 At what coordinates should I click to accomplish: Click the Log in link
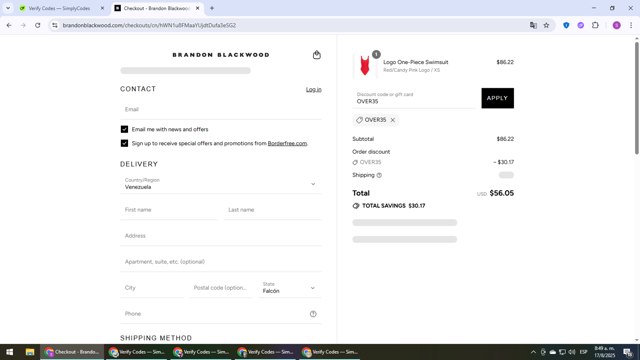click(x=313, y=89)
